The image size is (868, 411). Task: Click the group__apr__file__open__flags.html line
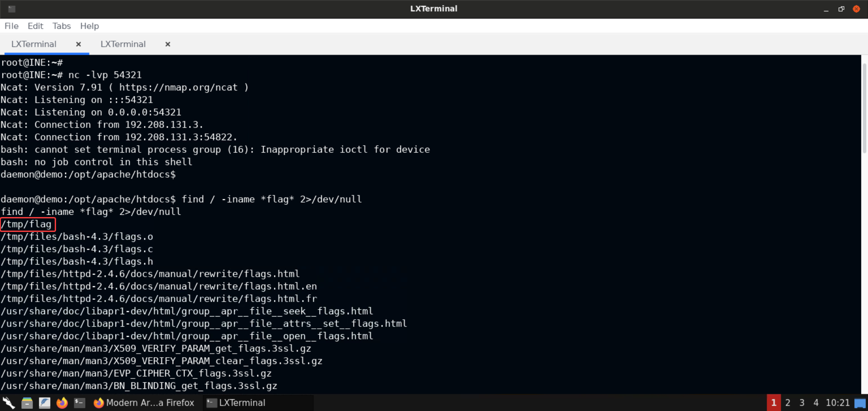click(187, 336)
